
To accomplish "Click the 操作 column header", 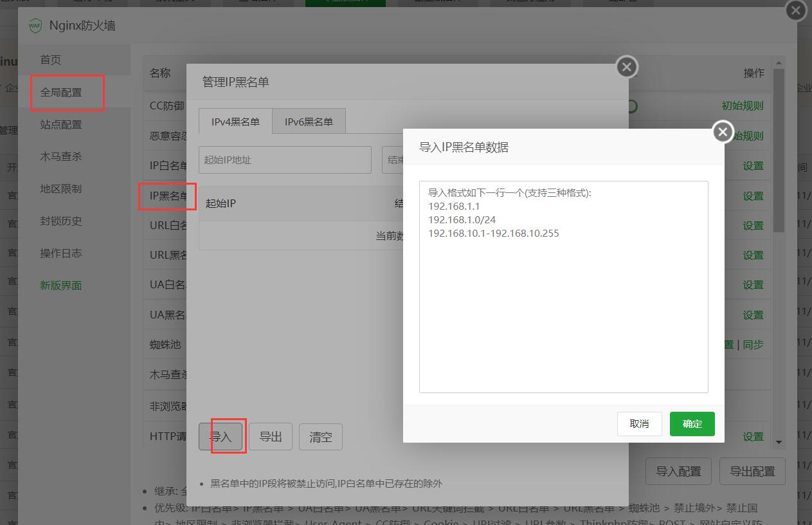I will (753, 73).
